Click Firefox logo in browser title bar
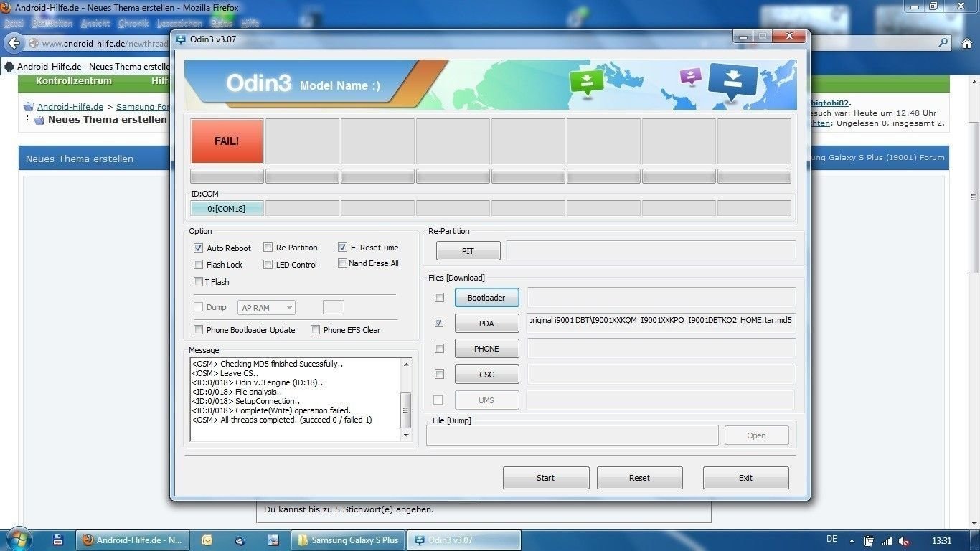Image resolution: width=980 pixels, height=551 pixels. tap(6, 8)
